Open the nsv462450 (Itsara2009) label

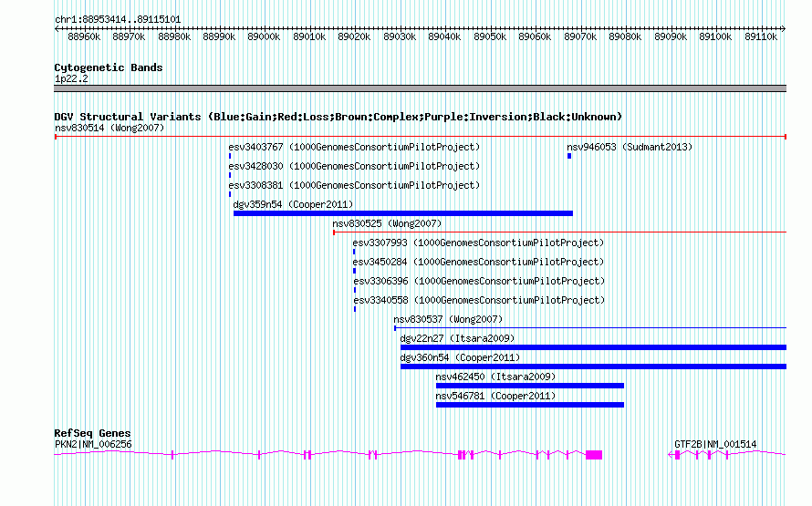pyautogui.click(x=495, y=377)
